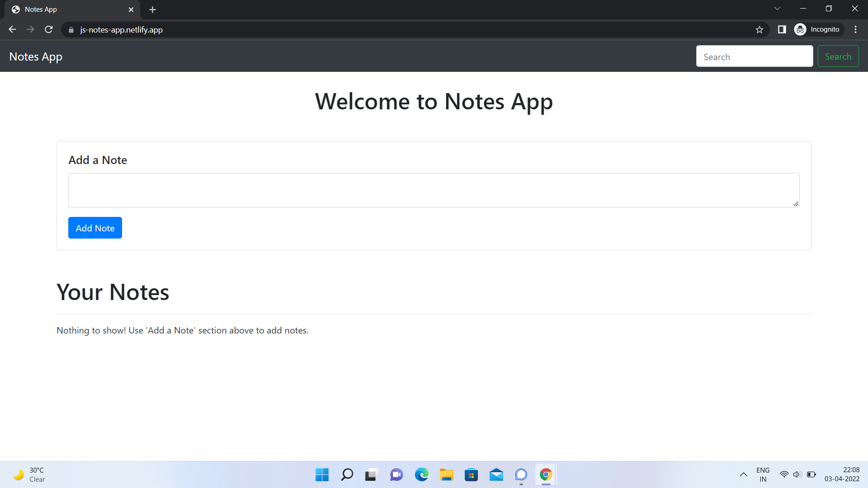Open Microsoft Store from the taskbar
The height and width of the screenshot is (488, 868).
(x=471, y=475)
